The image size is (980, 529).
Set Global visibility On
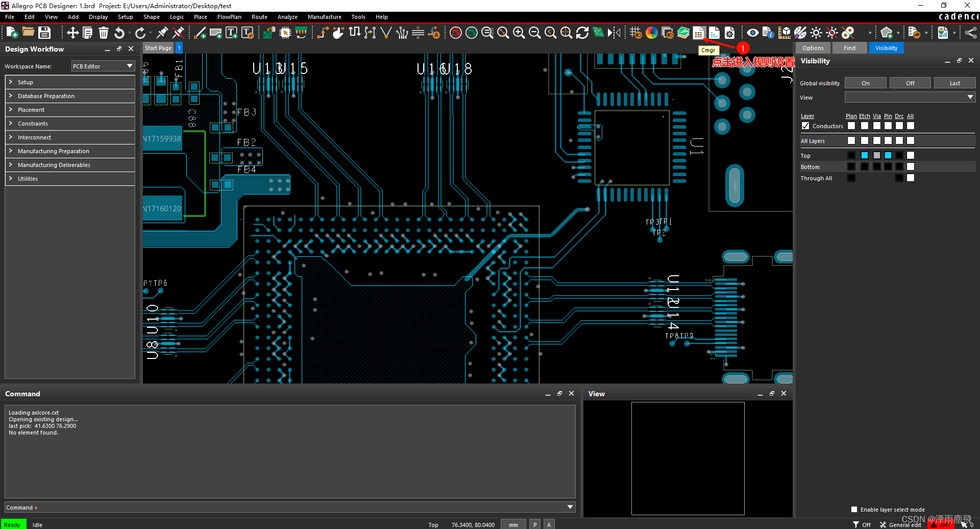[866, 83]
